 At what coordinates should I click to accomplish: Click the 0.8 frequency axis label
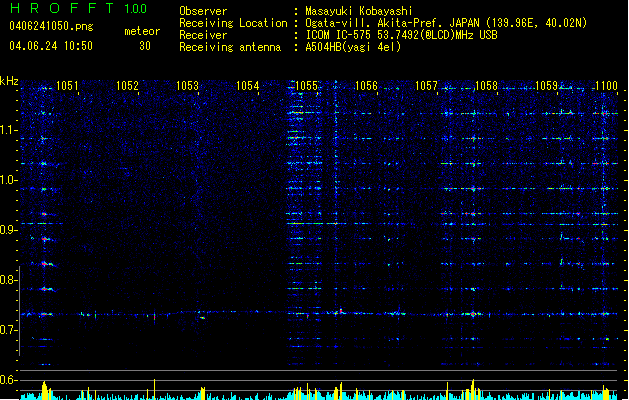tap(8, 280)
